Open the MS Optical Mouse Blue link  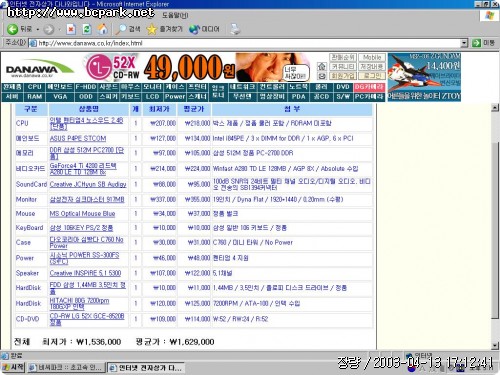click(82, 214)
